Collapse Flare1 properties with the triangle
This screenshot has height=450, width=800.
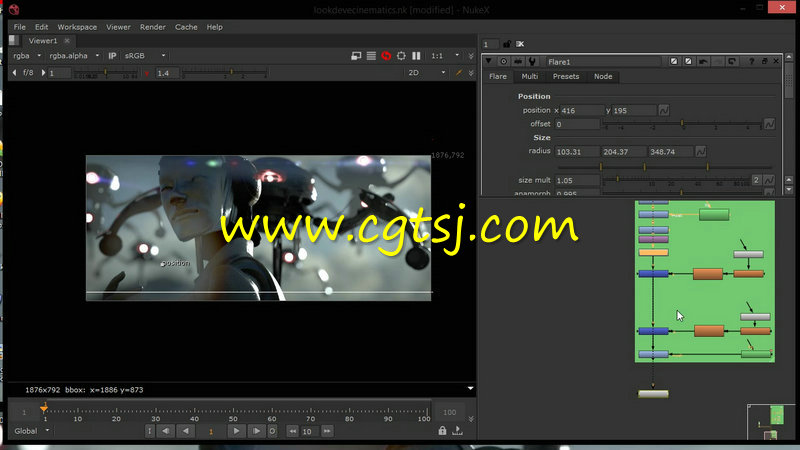tap(489, 61)
